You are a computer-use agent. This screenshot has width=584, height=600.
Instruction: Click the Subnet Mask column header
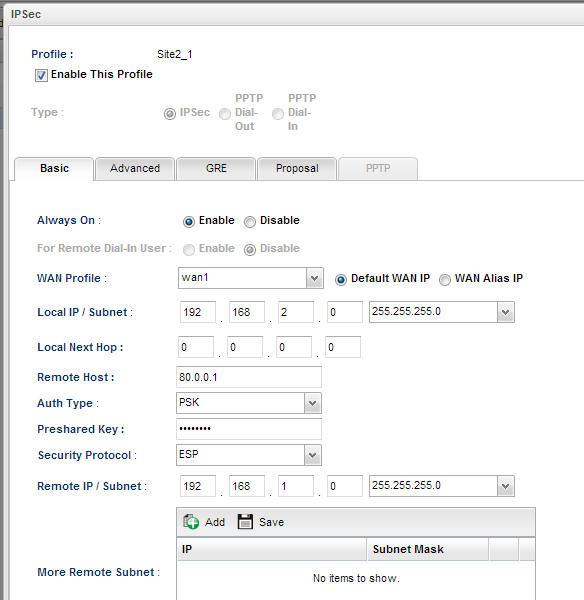coord(428,549)
